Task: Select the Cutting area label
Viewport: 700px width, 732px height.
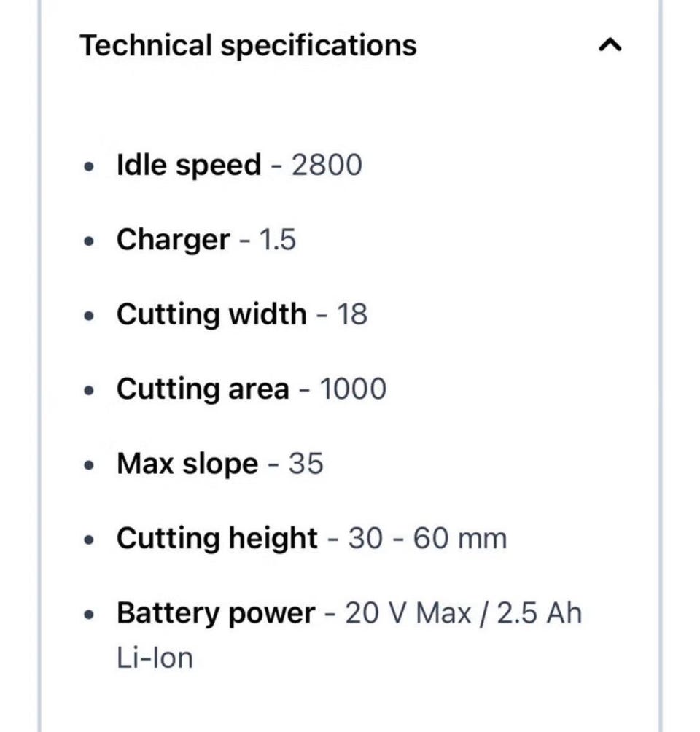Action: tap(203, 389)
